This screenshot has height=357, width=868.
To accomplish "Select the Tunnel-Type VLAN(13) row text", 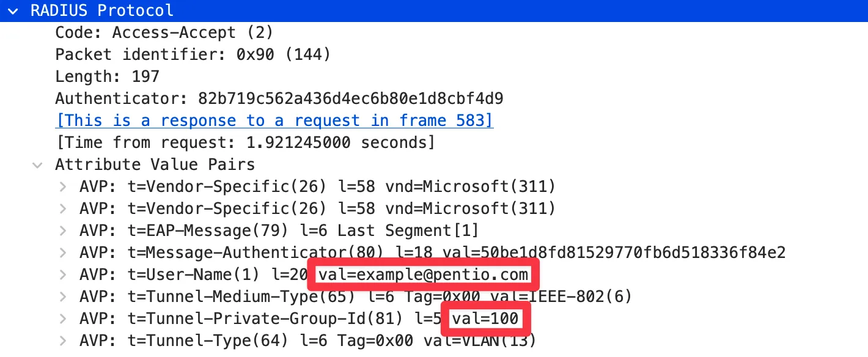I will pyautogui.click(x=306, y=340).
